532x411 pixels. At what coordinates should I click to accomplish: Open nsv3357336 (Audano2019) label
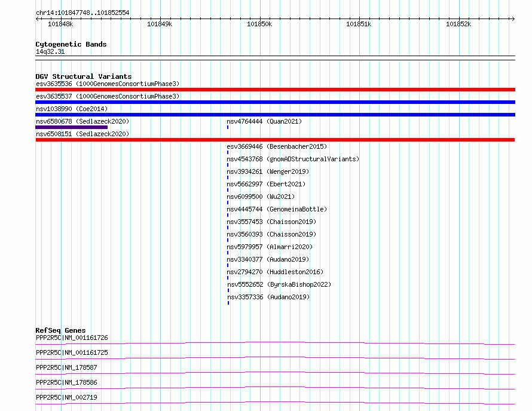pos(268,297)
